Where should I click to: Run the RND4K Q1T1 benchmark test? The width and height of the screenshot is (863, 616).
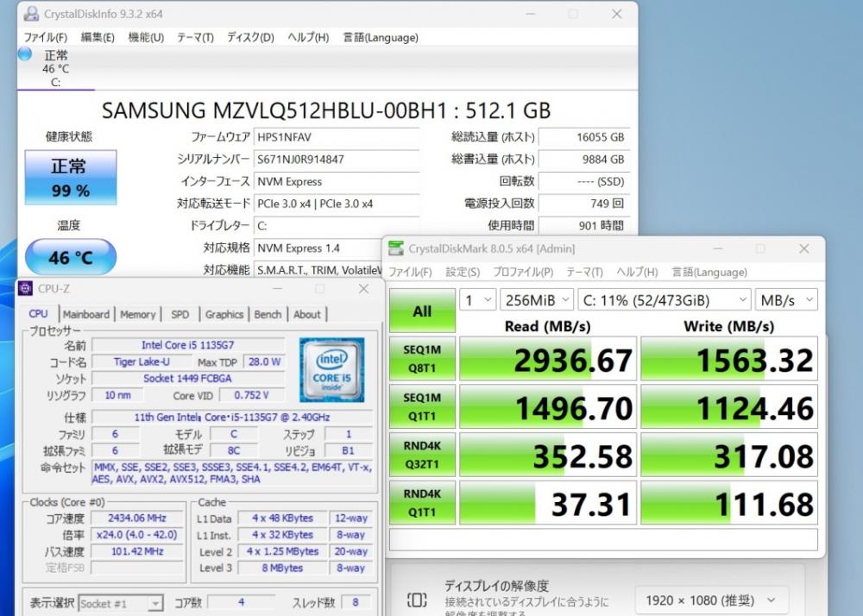click(422, 503)
